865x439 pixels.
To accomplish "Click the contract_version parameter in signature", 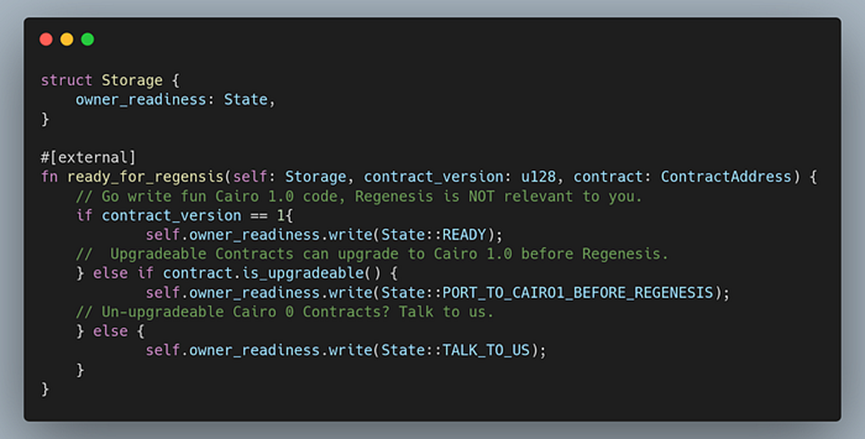I will coord(433,177).
